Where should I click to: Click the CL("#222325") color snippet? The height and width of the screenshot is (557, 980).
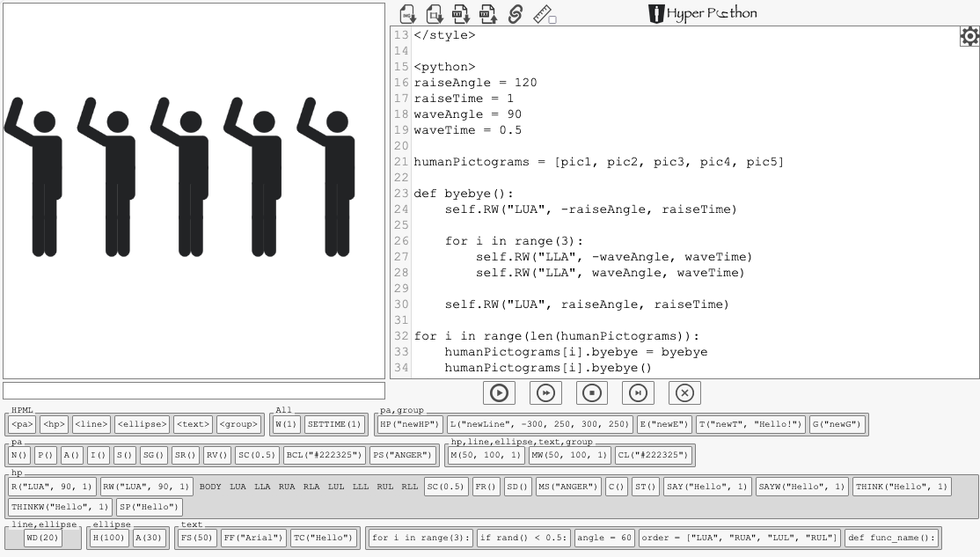(653, 454)
